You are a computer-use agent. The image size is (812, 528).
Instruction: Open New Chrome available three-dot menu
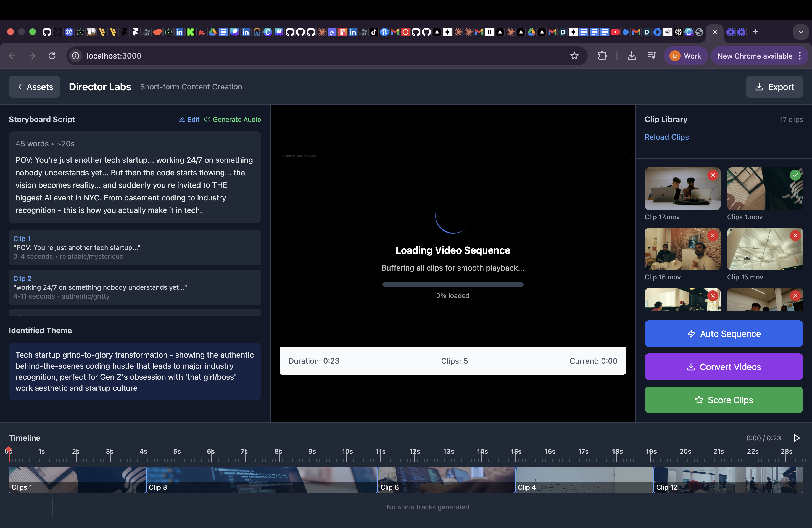pos(800,56)
